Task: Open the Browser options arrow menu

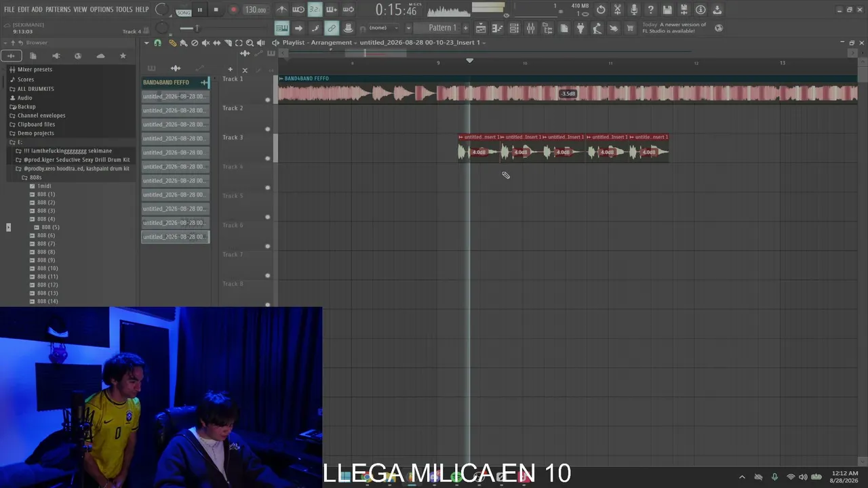Action: 5,43
